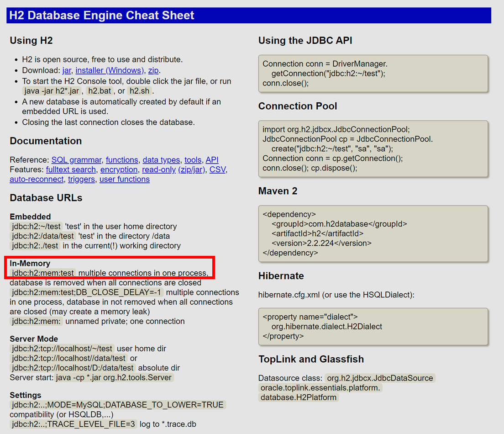Open the tools reference link
The image size is (504, 434).
pyautogui.click(x=193, y=160)
